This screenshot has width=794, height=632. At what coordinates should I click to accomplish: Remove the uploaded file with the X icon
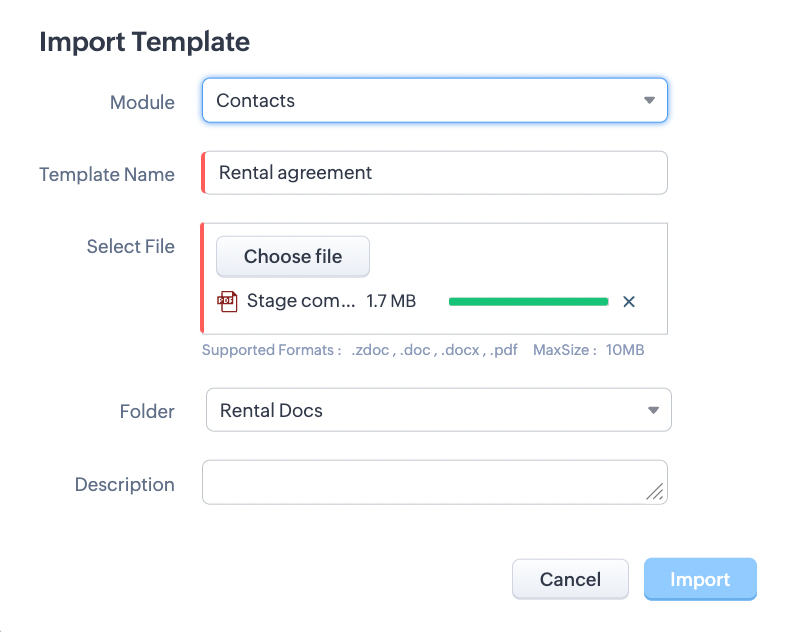pyautogui.click(x=629, y=301)
